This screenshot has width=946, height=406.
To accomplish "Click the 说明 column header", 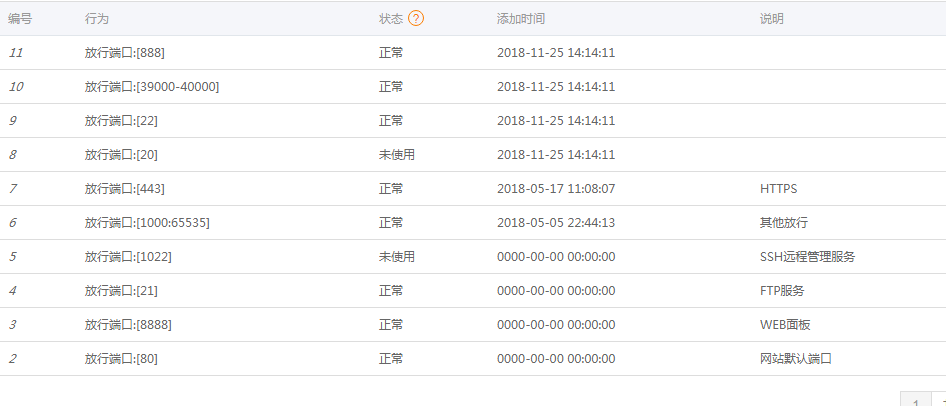I will click(772, 19).
